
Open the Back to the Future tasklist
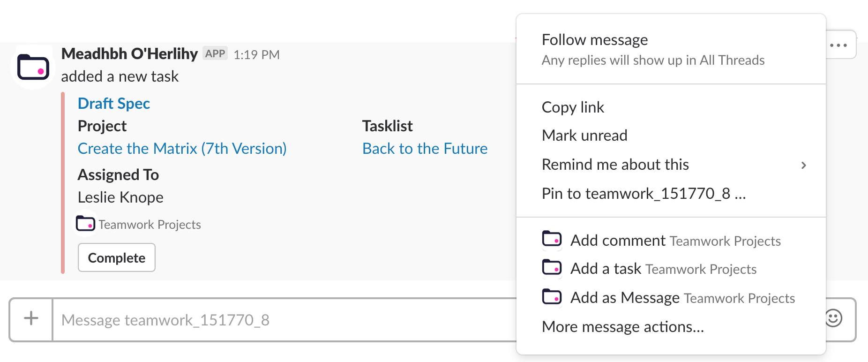[425, 149]
